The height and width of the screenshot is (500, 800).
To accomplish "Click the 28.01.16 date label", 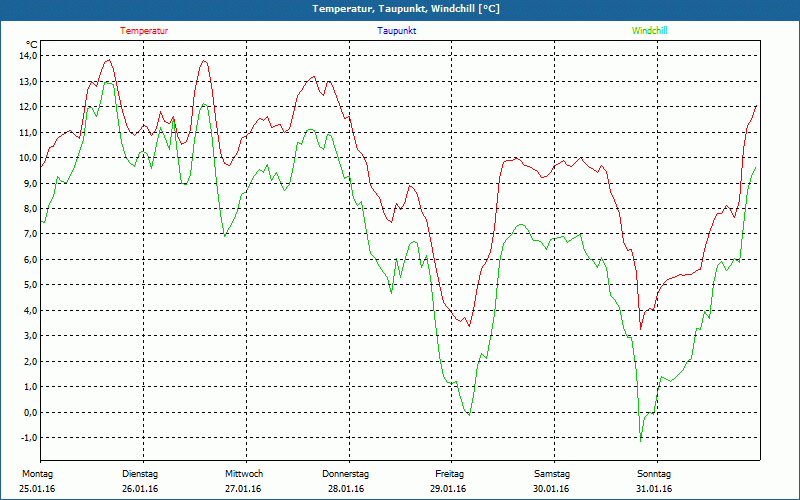I will (x=346, y=489).
